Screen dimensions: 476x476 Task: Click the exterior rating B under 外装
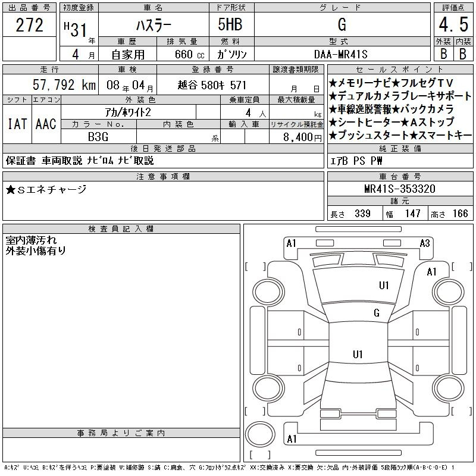coord(443,54)
